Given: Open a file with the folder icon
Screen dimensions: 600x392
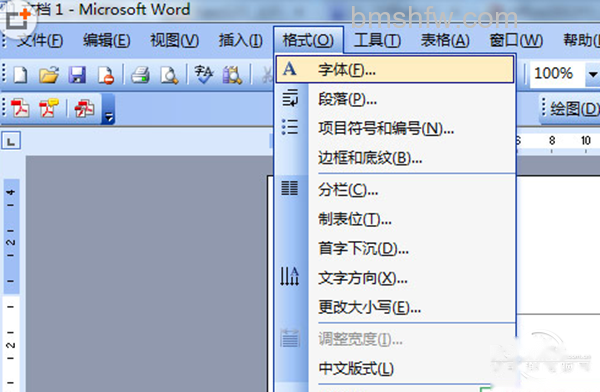Looking at the screenshot, I should pyautogui.click(x=49, y=74).
